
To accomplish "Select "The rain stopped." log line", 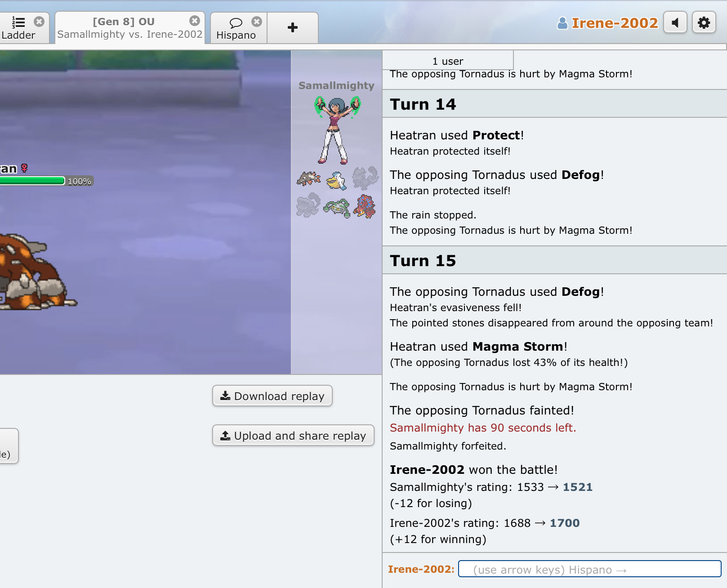I will click(x=433, y=215).
